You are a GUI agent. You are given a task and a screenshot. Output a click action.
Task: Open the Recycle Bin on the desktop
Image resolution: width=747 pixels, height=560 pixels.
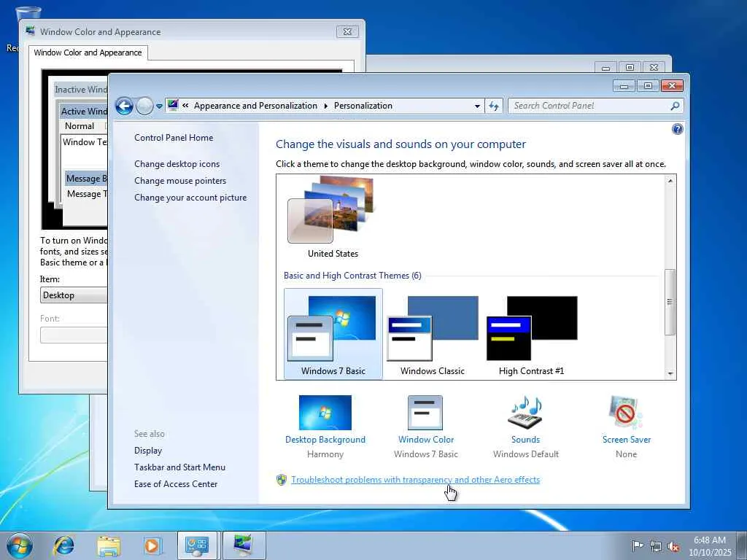28,15
